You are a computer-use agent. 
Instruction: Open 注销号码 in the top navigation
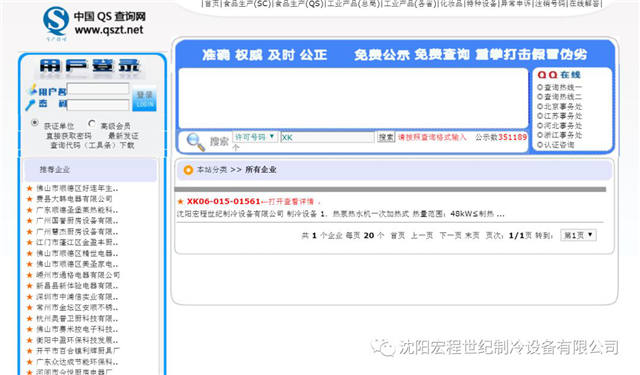[551, 3]
